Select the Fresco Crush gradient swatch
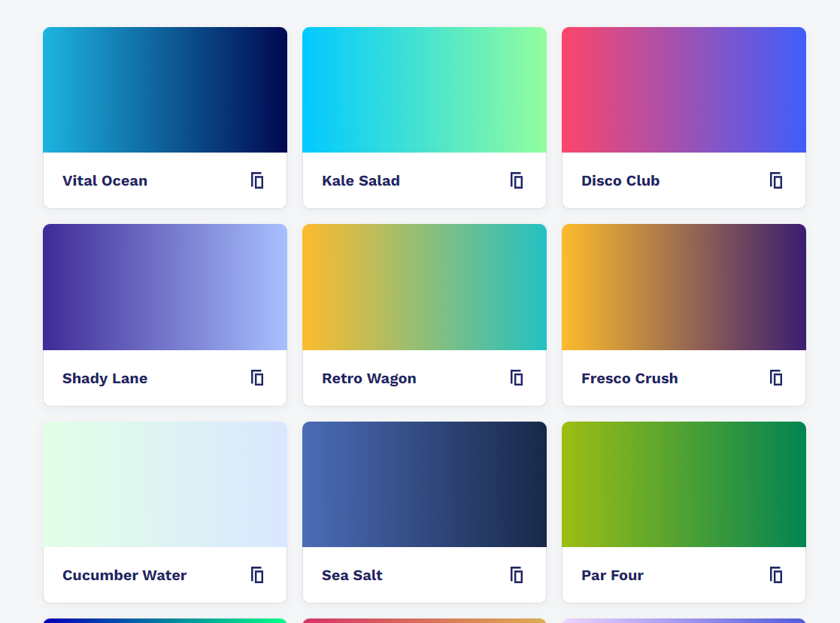Screen dimensions: 840x623 pyautogui.click(x=684, y=287)
